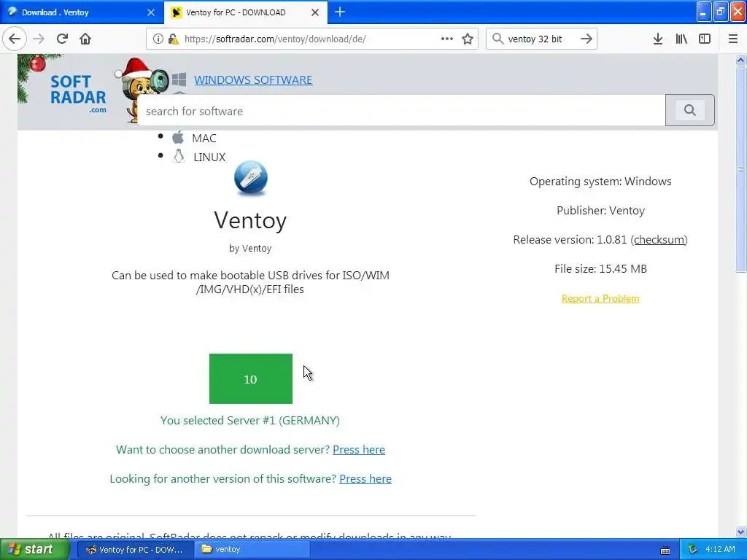
Task: Click the page scrollbar down arrow
Action: pos(740,532)
